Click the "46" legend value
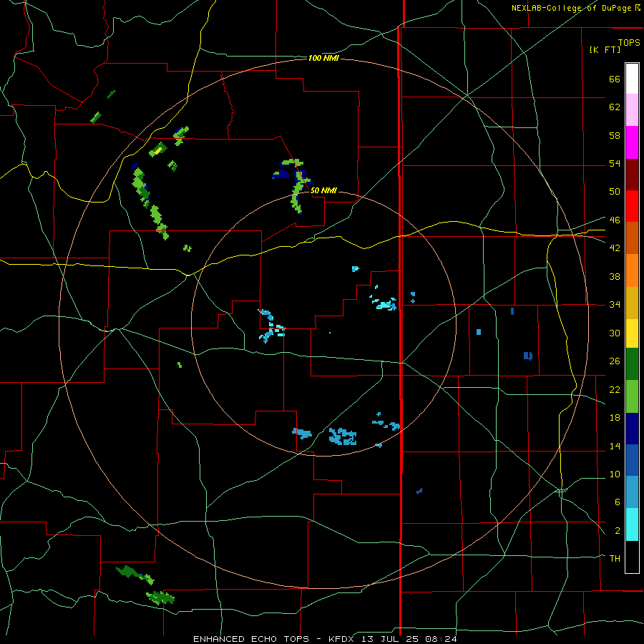Screen dimensions: 644x644 (x=615, y=220)
